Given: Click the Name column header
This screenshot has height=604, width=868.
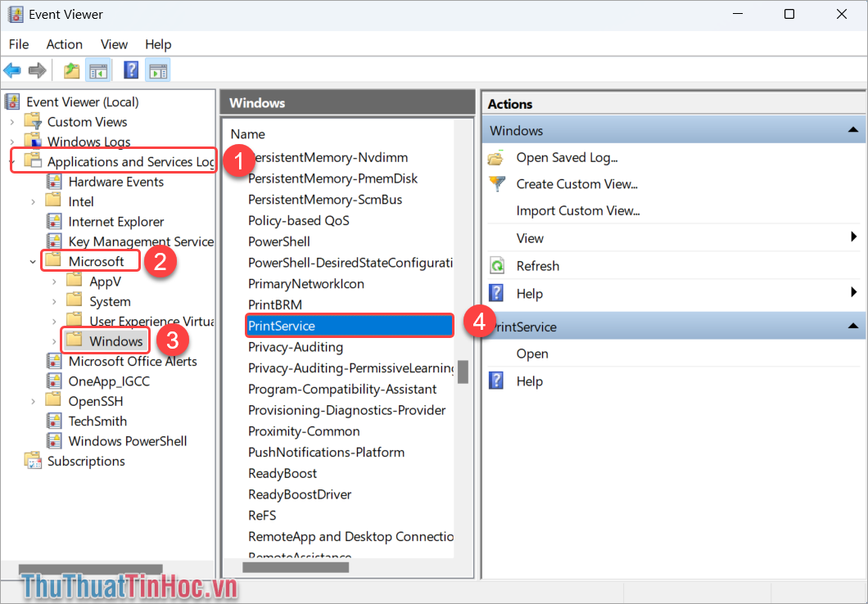Looking at the screenshot, I should pyautogui.click(x=247, y=134).
